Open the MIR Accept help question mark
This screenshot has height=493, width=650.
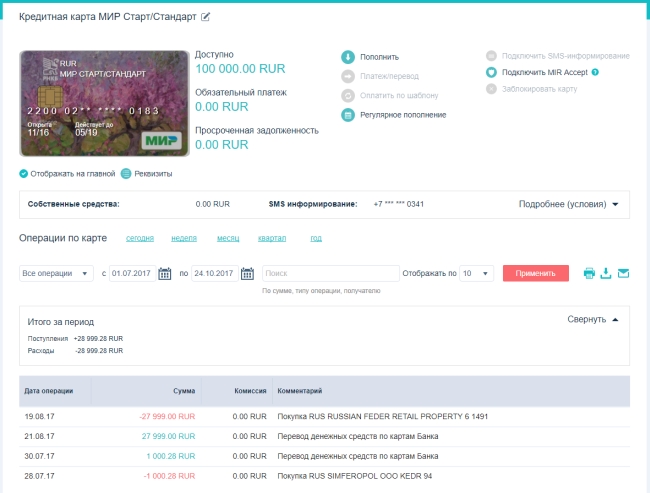pyautogui.click(x=595, y=72)
